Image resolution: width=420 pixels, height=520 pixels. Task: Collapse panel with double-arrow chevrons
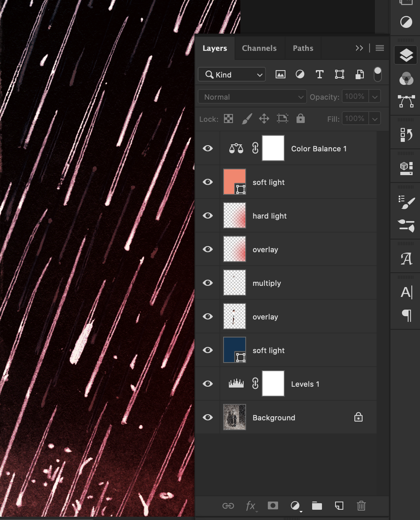pos(359,48)
